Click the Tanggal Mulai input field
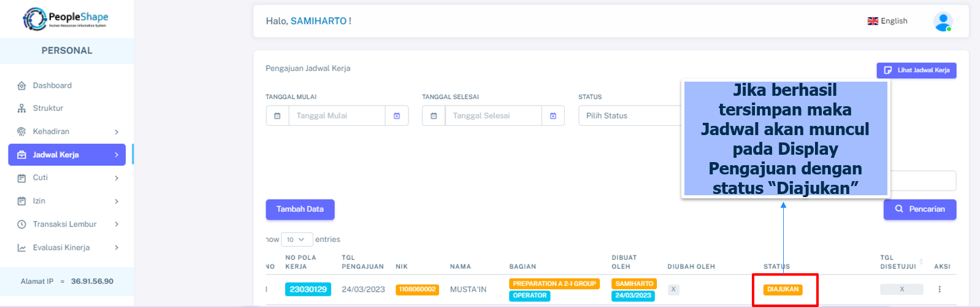This screenshot has width=980, height=307. [336, 116]
